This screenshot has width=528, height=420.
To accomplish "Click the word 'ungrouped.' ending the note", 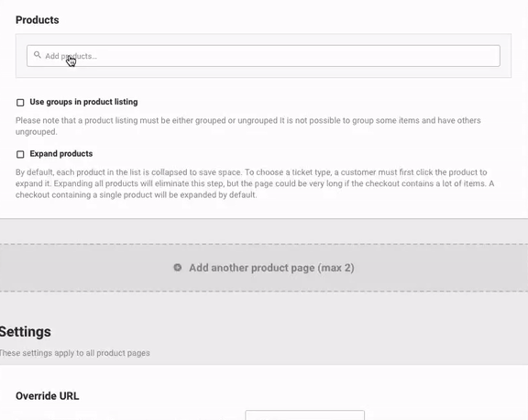I will click(x=37, y=132).
